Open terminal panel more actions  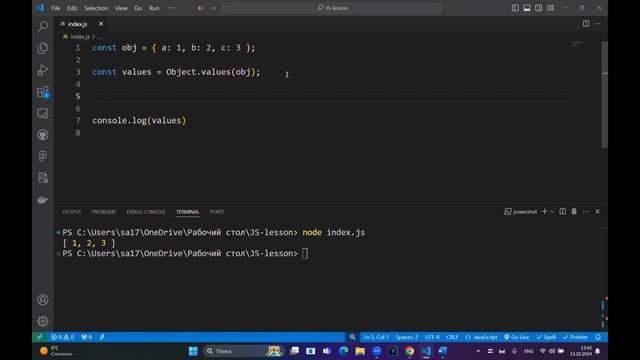coord(586,211)
